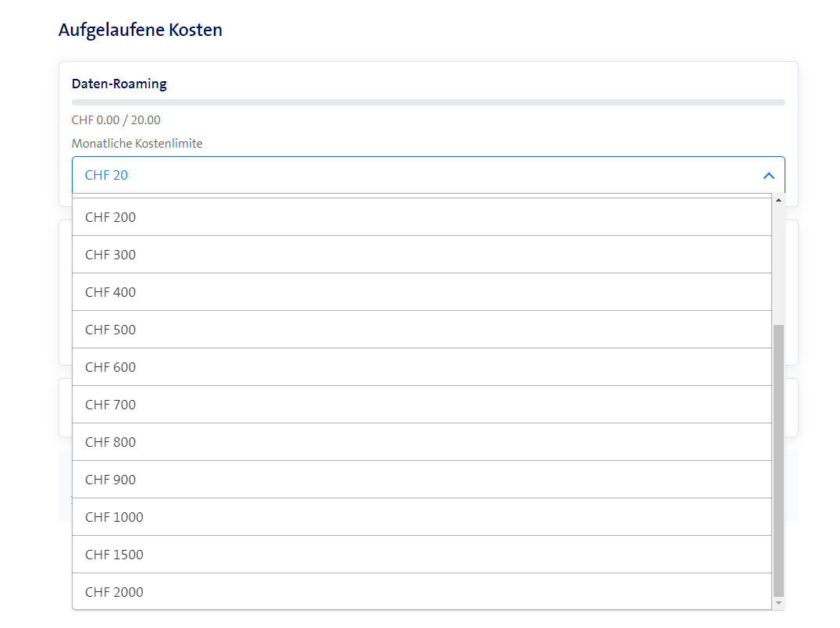Select CHF 200 from the list
The height and width of the screenshot is (628, 840).
pyautogui.click(x=422, y=217)
